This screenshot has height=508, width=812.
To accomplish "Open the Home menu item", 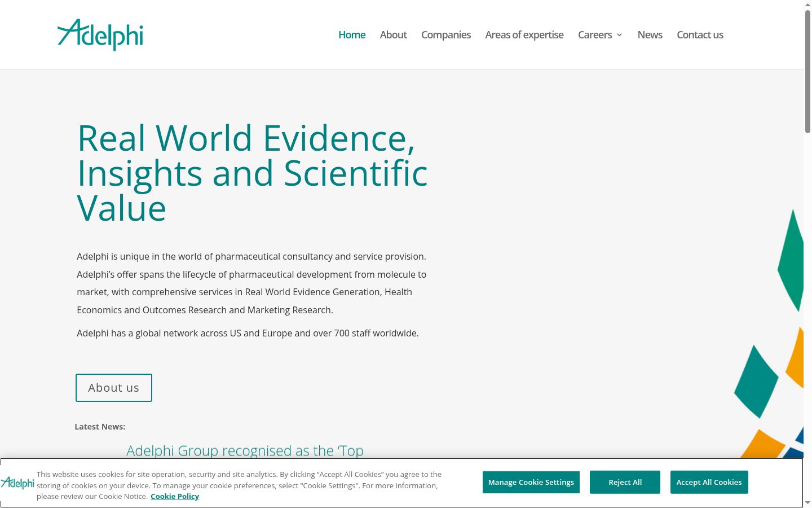I will [352, 34].
